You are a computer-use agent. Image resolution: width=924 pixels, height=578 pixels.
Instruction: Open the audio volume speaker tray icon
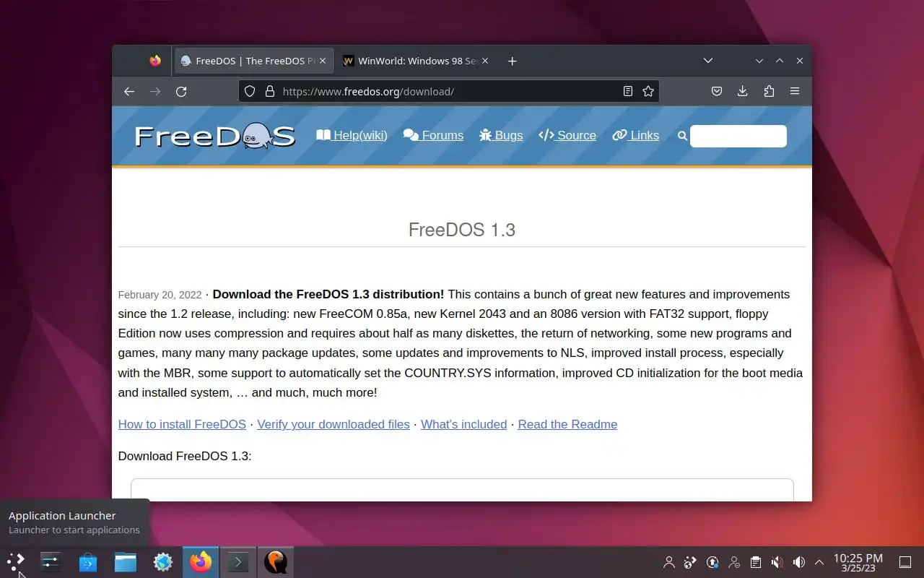(x=798, y=562)
